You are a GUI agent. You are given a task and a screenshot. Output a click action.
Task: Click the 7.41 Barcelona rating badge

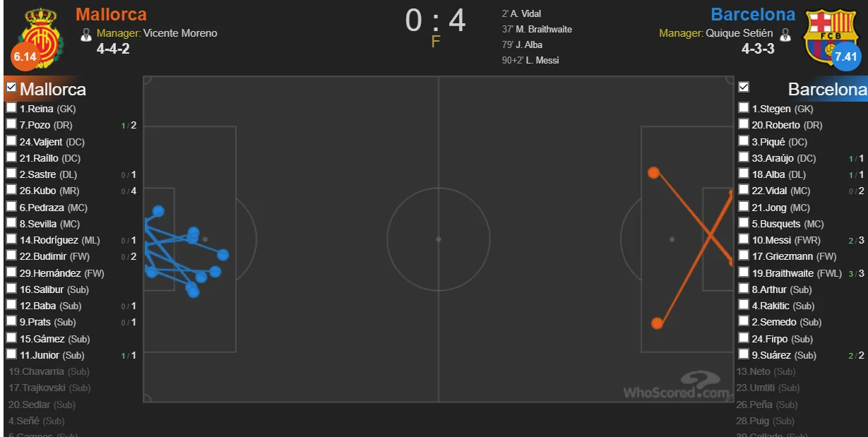point(846,56)
